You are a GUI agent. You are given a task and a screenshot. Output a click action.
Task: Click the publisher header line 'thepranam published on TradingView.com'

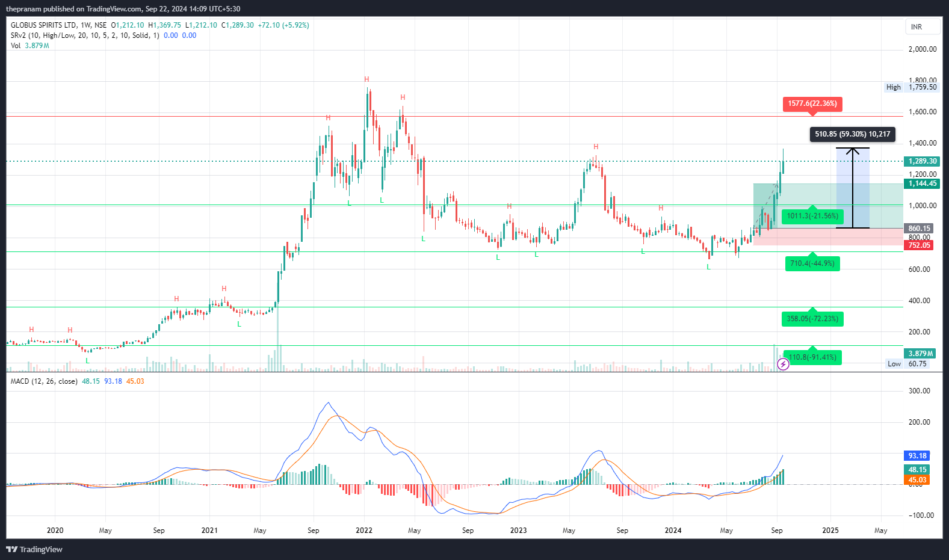(x=74, y=9)
